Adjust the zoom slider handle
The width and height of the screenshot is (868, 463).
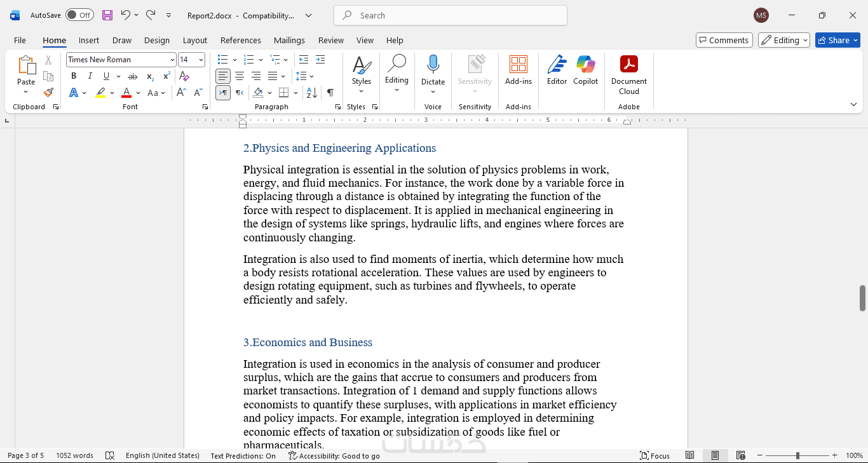[x=797, y=455]
